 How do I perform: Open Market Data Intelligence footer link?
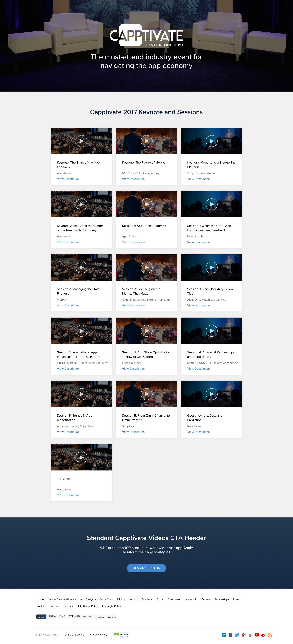62,599
